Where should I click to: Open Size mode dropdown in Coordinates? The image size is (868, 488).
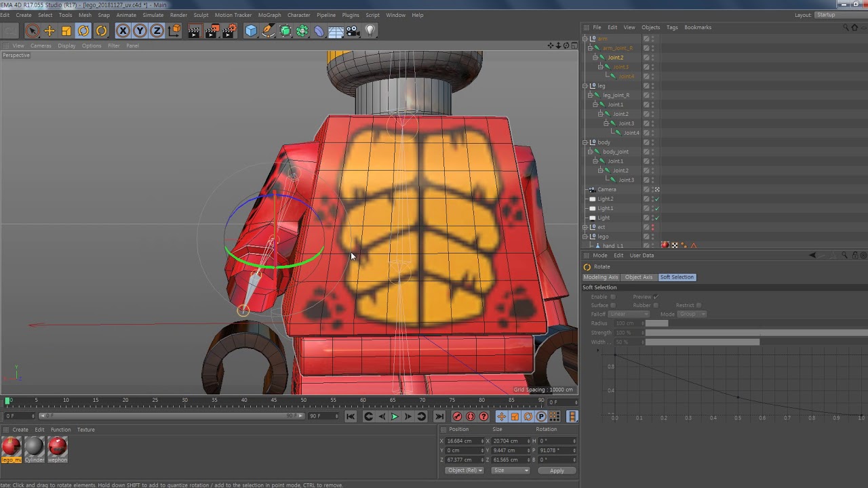(511, 470)
